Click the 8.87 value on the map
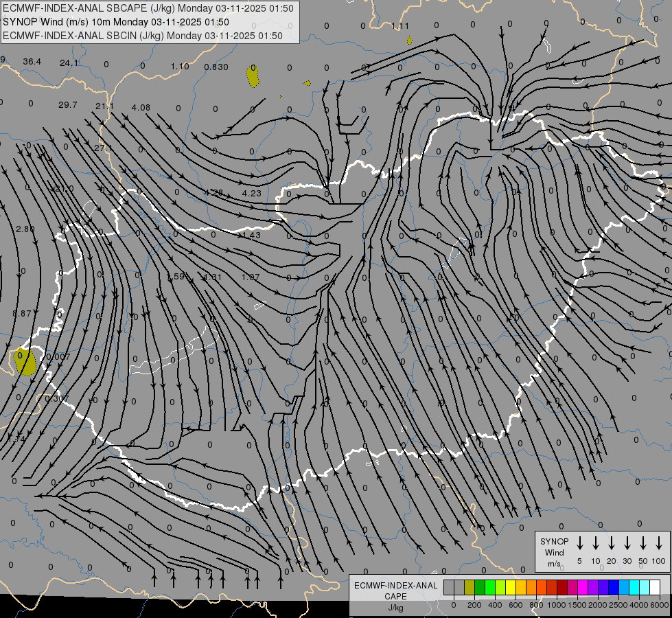Viewport: 672px width, 618px height. coord(21,314)
